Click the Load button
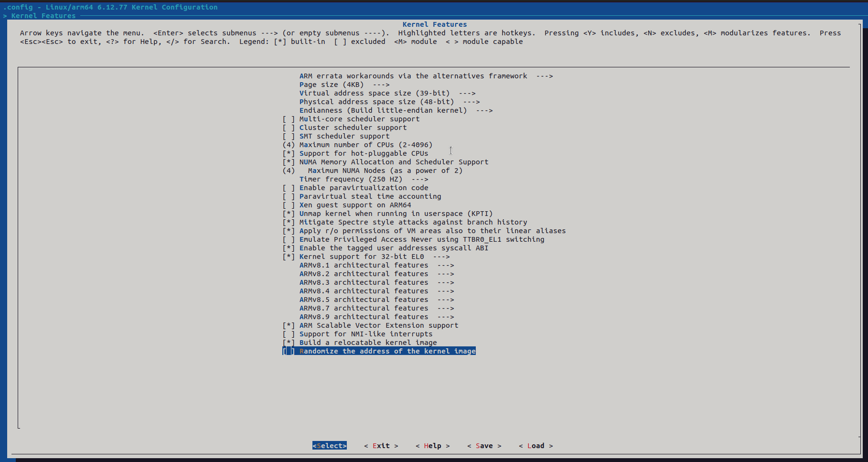This screenshot has height=462, width=868. tap(536, 446)
